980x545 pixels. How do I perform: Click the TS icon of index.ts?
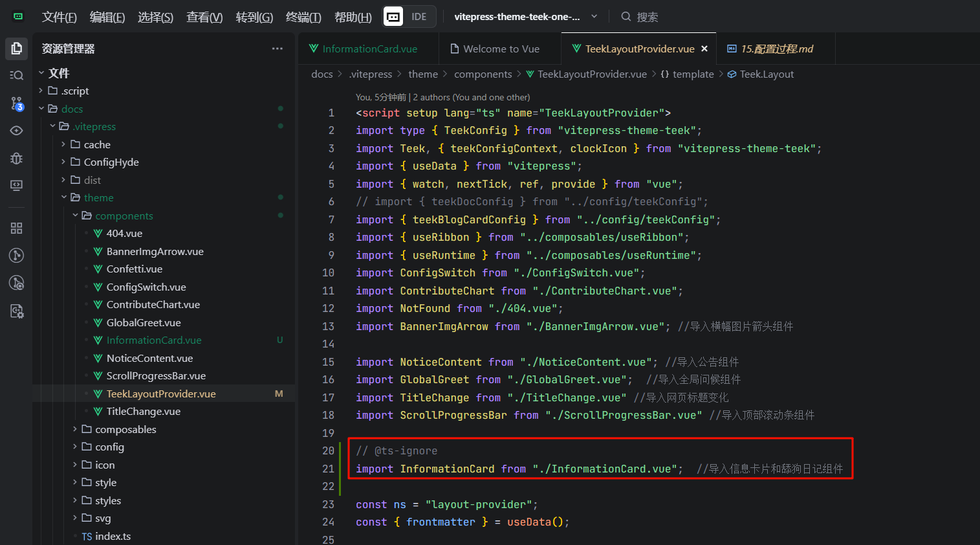(x=87, y=537)
